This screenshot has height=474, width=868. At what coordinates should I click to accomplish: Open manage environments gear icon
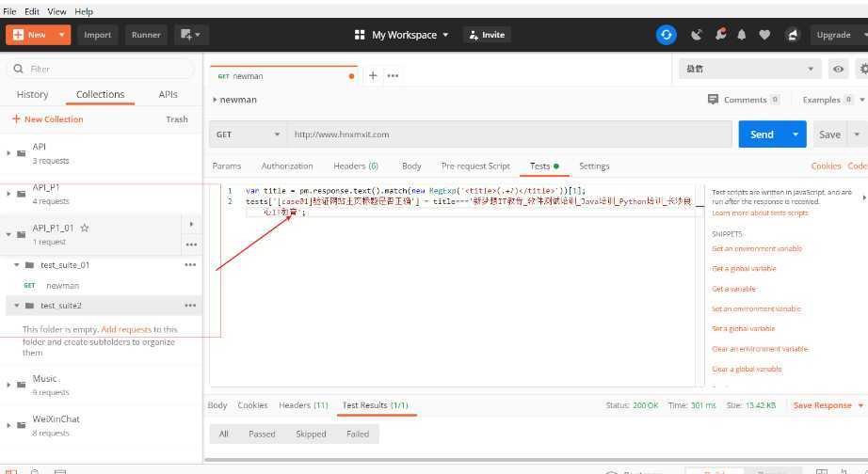(863, 70)
